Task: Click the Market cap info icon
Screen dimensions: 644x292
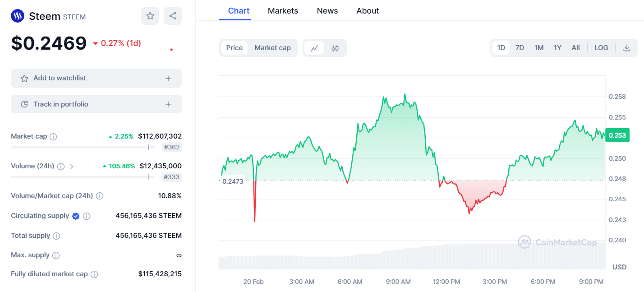Action: tap(53, 136)
